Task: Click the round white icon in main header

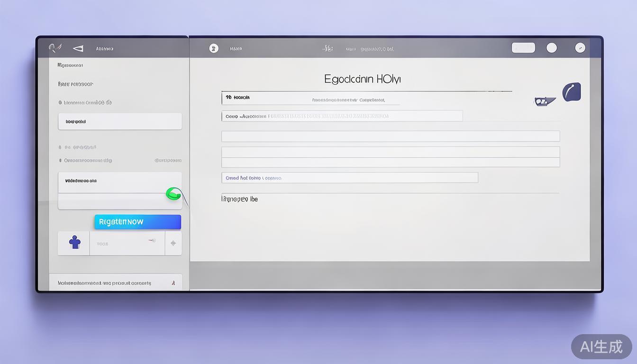Action: [x=214, y=48]
